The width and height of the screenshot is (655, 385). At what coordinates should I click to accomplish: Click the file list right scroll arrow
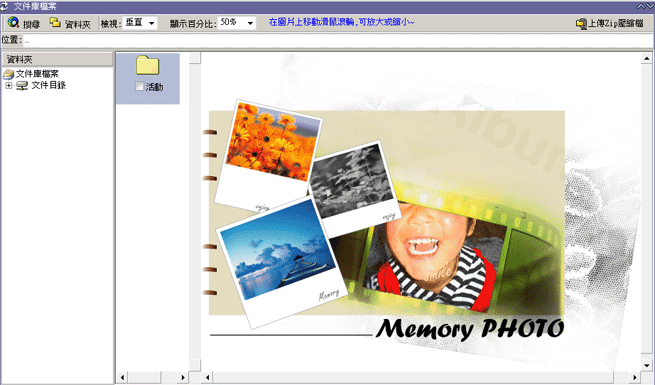point(183,377)
